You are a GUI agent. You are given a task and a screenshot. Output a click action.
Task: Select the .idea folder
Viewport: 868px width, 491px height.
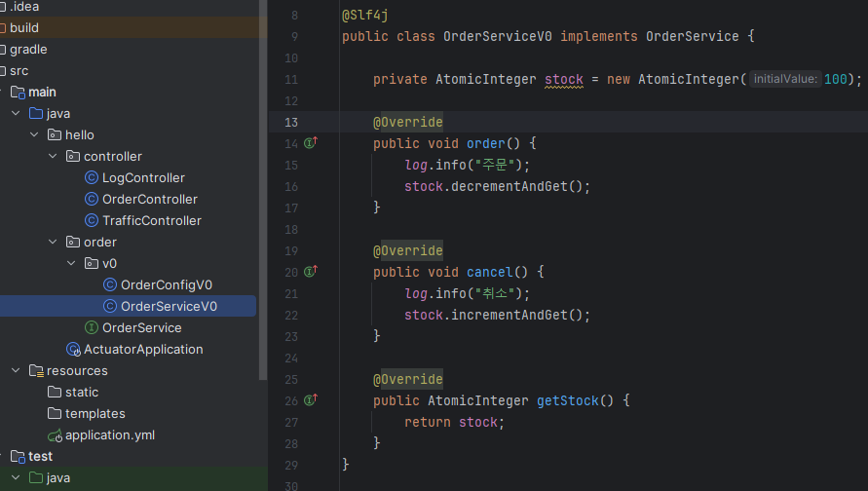point(24,7)
